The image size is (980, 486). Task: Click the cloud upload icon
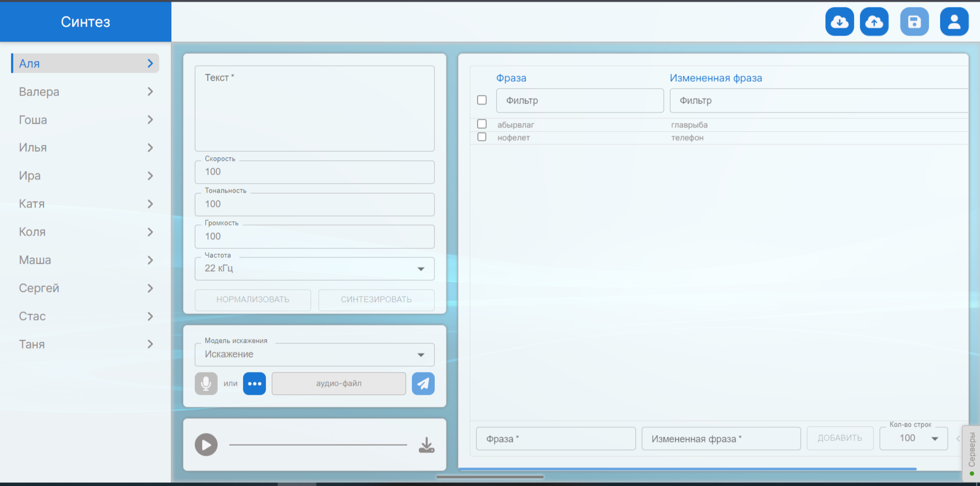coord(874,22)
